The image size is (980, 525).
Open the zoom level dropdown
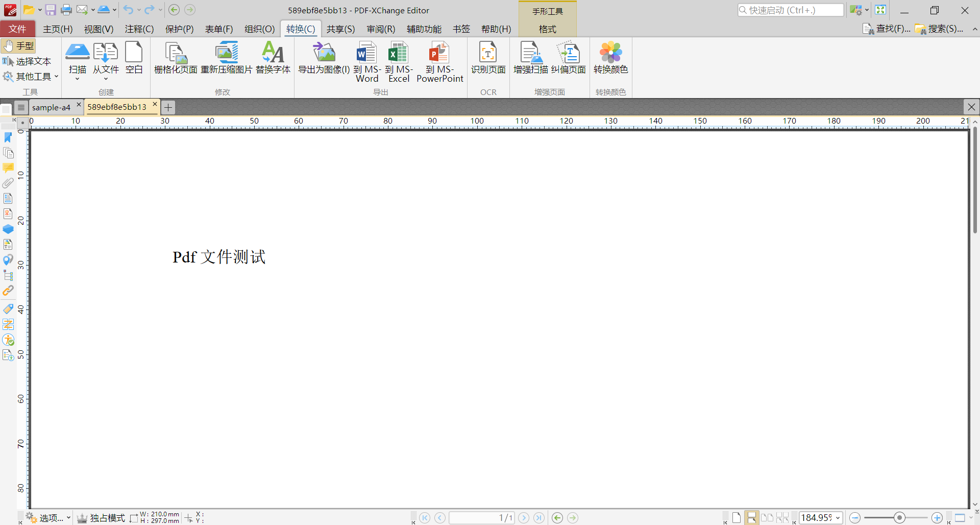[x=838, y=518]
